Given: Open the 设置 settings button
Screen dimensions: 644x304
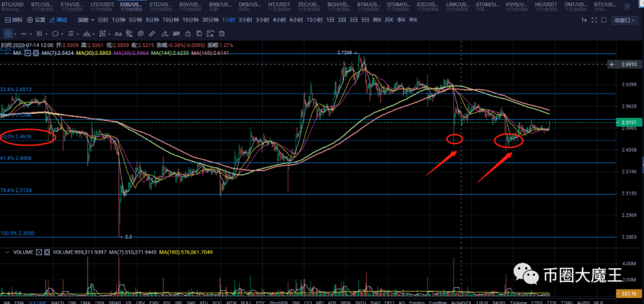Looking at the screenshot, I should pos(35,20).
